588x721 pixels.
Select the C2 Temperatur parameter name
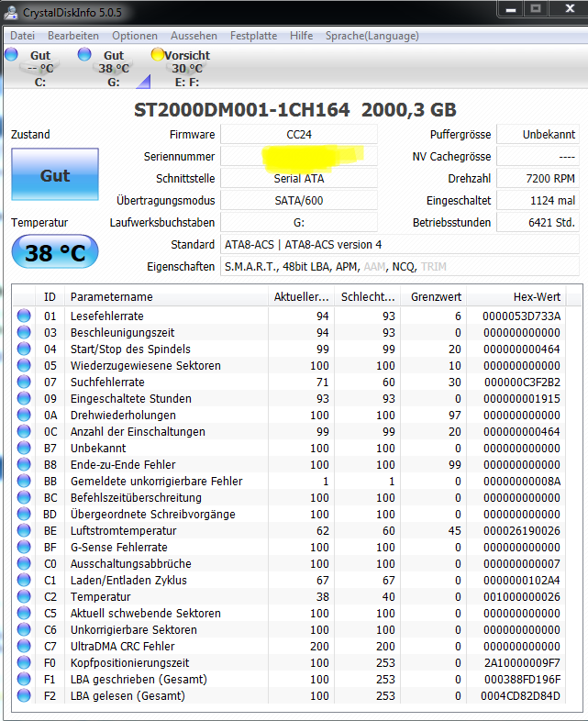tap(100, 597)
